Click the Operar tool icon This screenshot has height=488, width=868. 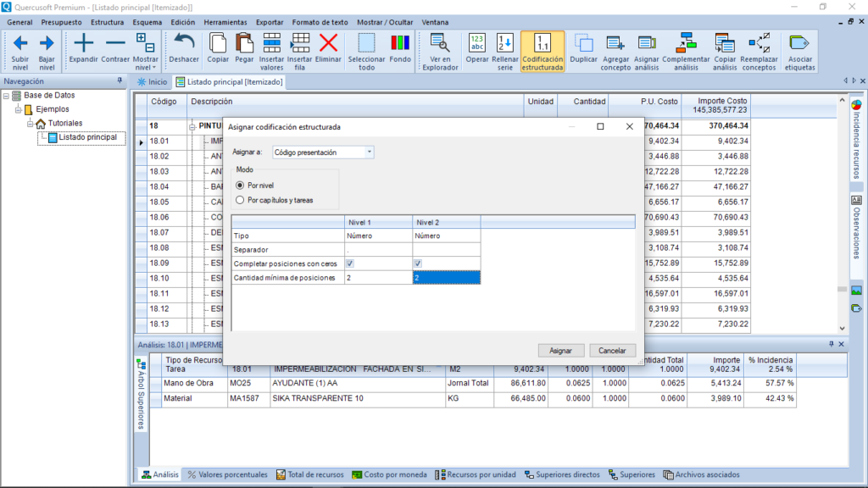(x=477, y=42)
